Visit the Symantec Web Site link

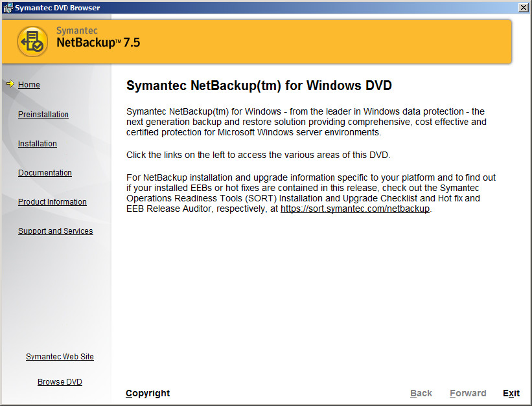[x=60, y=356]
